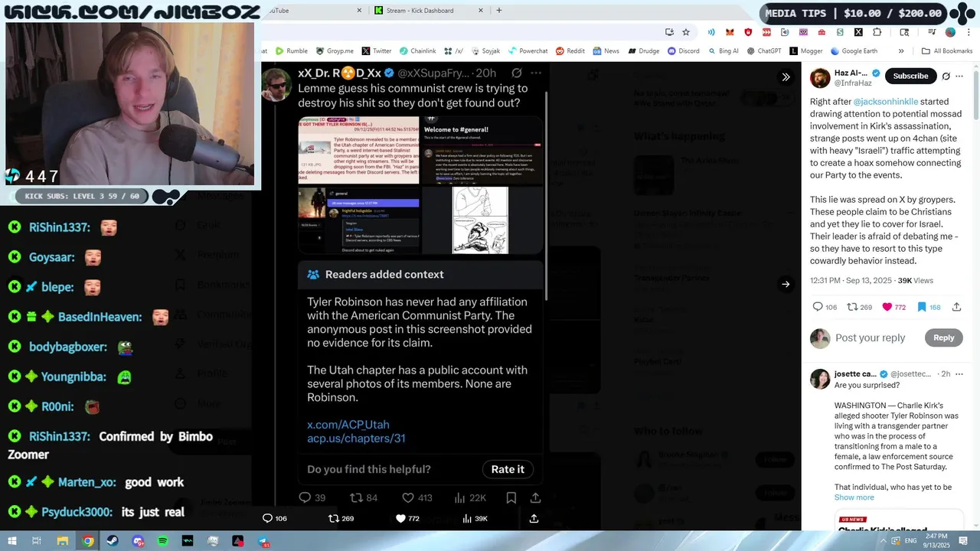
Task: Open the Soyjak bookmark
Action: click(485, 51)
